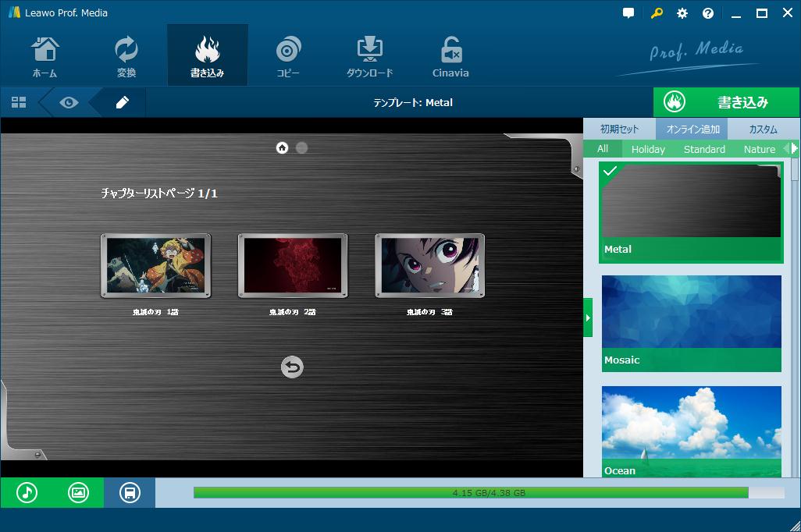Select the Holiday category tab

click(648, 149)
